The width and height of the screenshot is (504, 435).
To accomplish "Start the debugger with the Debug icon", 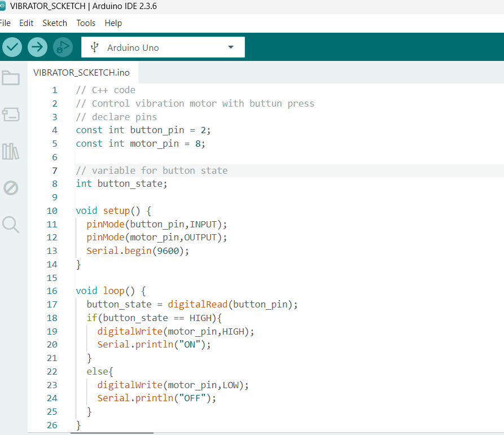I will coord(63,47).
